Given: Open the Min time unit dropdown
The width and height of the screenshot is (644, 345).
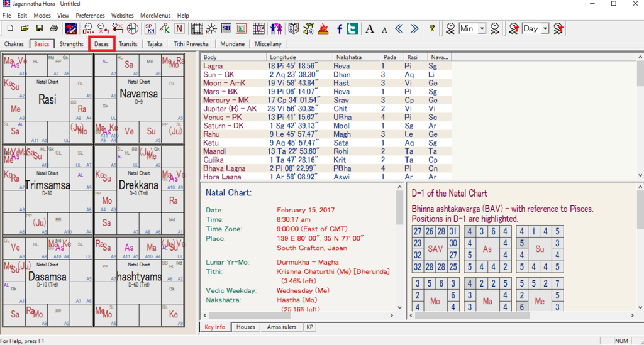Looking at the screenshot, I should [482, 28].
